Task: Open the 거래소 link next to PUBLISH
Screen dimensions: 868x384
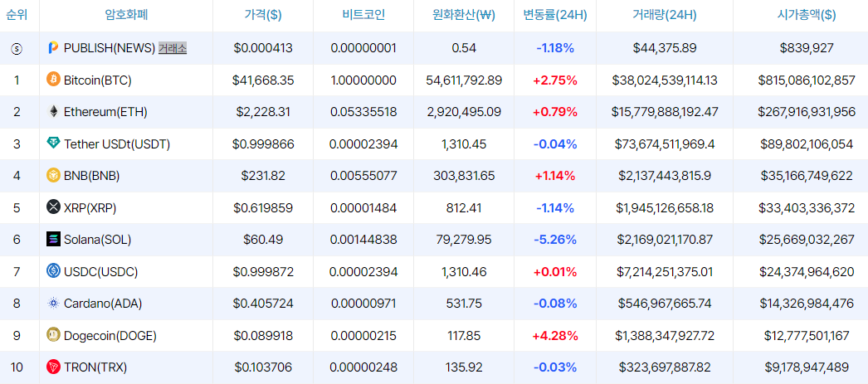Action: [173, 48]
